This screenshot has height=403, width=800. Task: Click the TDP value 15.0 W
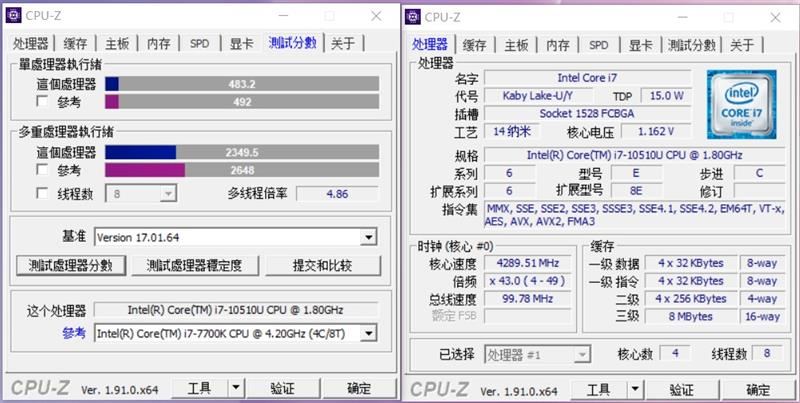click(x=666, y=95)
